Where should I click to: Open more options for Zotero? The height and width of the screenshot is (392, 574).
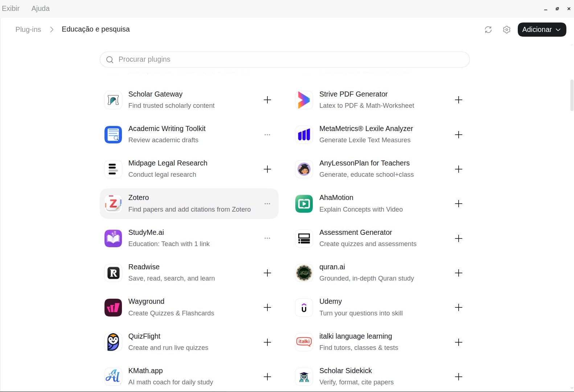click(267, 204)
